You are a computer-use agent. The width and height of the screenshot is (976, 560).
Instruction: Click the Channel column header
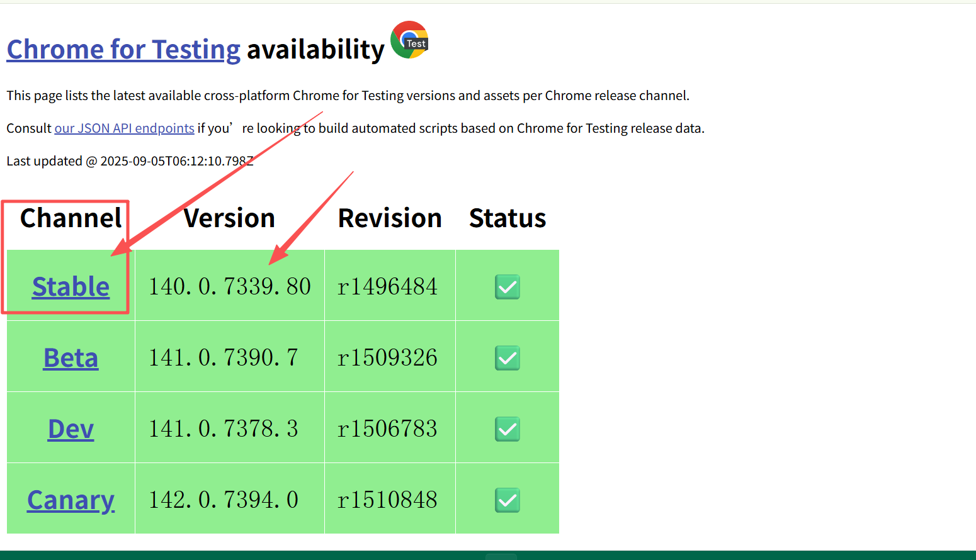click(x=71, y=218)
